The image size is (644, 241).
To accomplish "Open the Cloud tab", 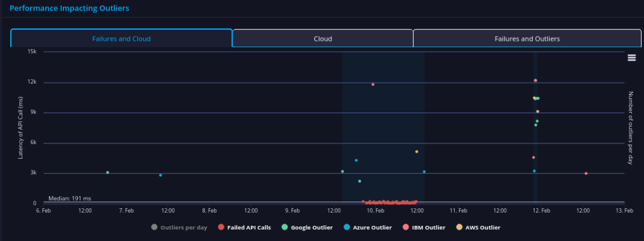I will (323, 38).
